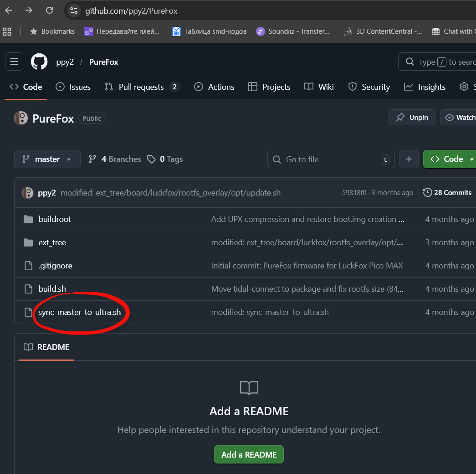This screenshot has height=474, width=476.
Task: Open the browser apps grid icon
Action: [x=7, y=31]
